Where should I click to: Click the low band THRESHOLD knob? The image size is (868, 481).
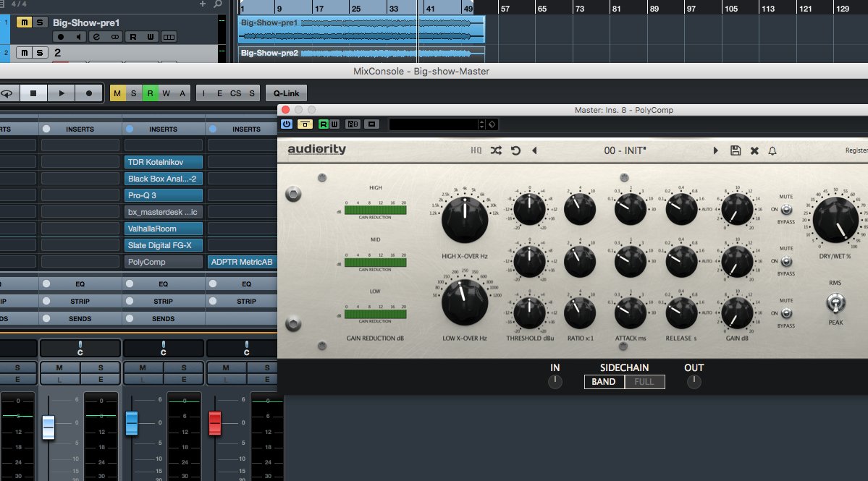click(x=529, y=313)
